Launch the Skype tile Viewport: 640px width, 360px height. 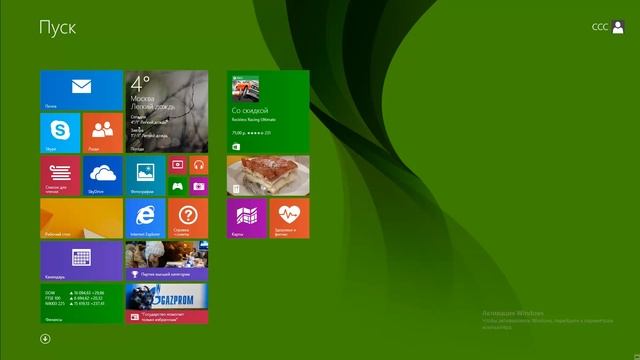pyautogui.click(x=60, y=133)
